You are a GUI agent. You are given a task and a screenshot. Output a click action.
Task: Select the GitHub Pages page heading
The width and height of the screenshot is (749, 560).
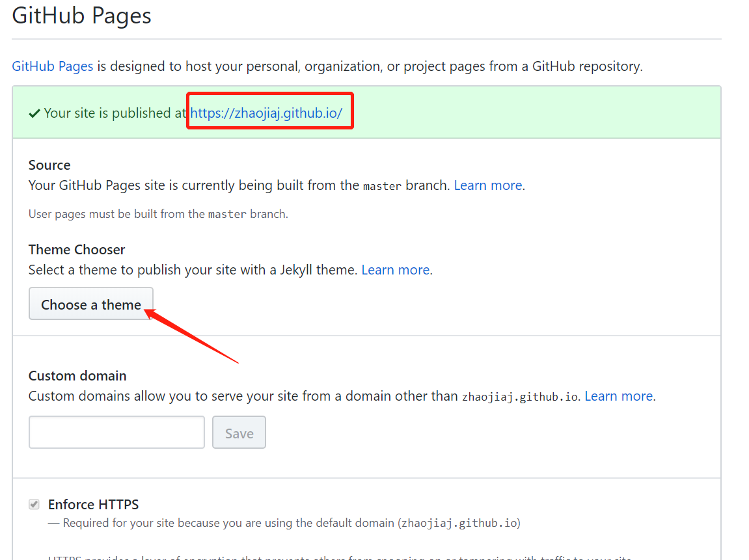(x=82, y=15)
